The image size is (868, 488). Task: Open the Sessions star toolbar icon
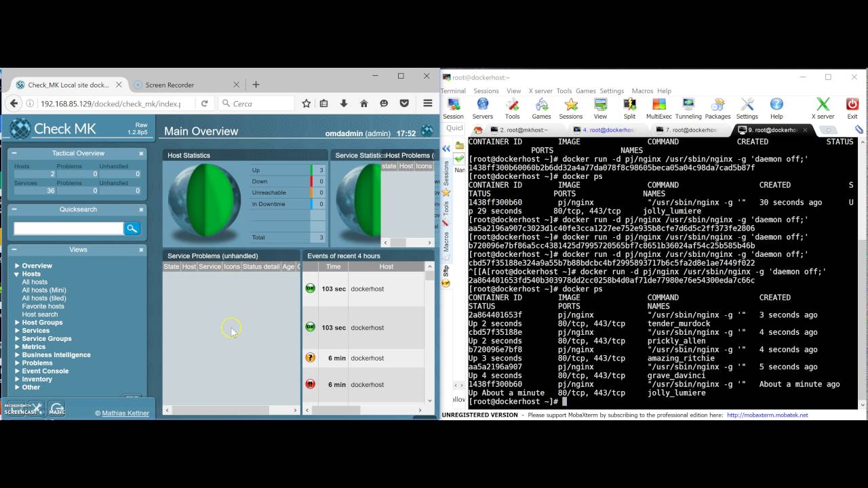pos(571,108)
